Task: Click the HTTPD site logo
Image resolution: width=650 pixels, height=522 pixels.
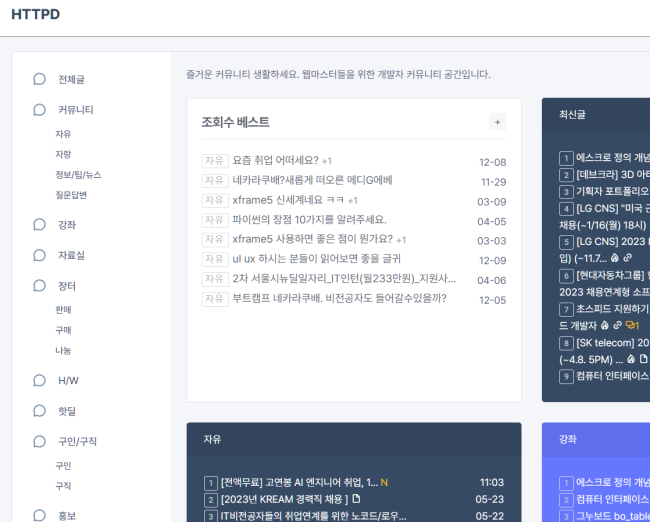Action: (x=35, y=17)
